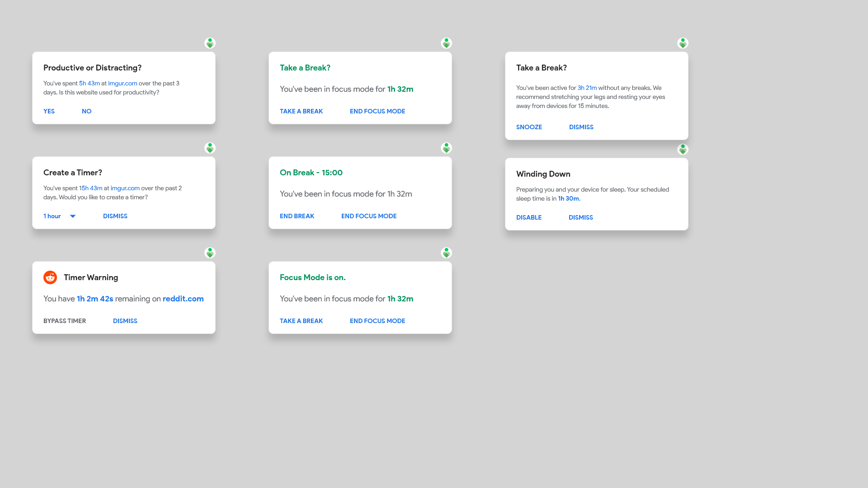This screenshot has height=488, width=868.
Task: Snooze the Take a Break reminder
Action: (529, 127)
